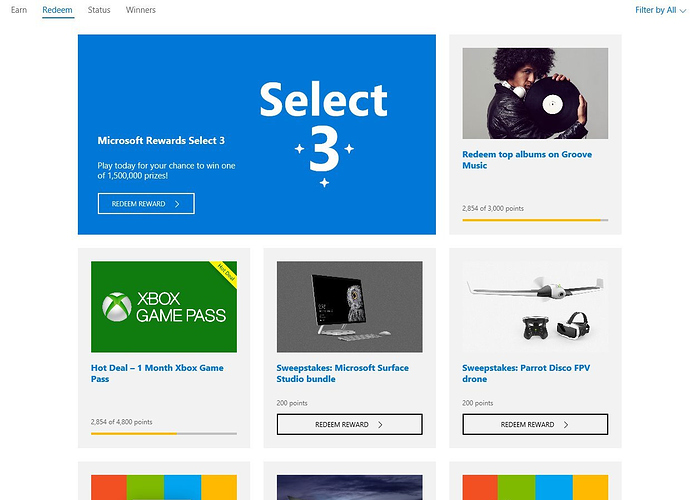Click '2,854 of 3,000 points' text
The width and height of the screenshot is (690, 500).
[x=493, y=208]
